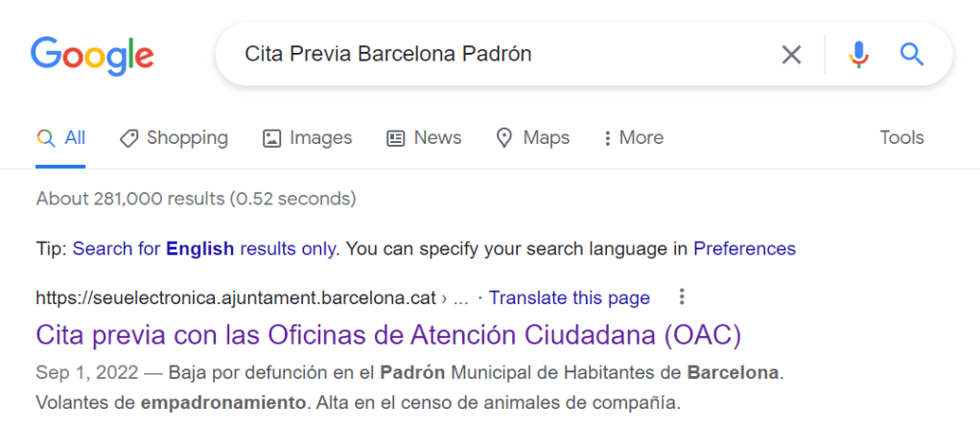The height and width of the screenshot is (428, 980).
Task: Open the Preferences link
Action: click(x=744, y=250)
